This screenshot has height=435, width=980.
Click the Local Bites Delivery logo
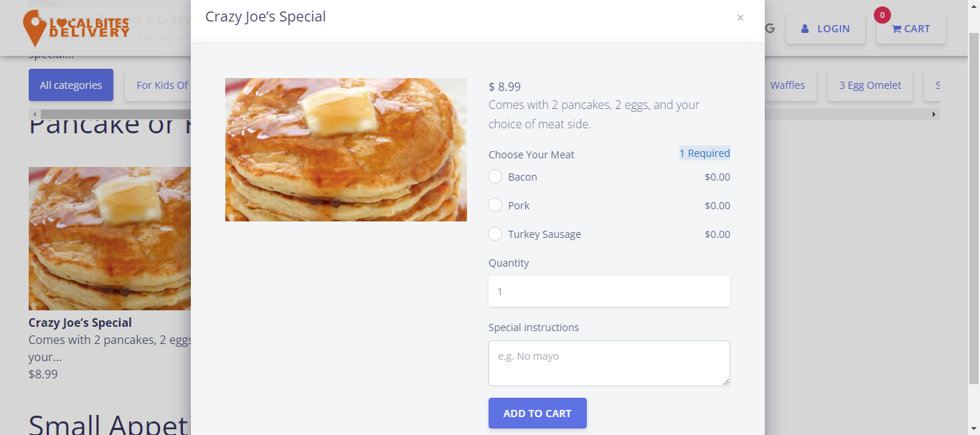[x=76, y=29]
